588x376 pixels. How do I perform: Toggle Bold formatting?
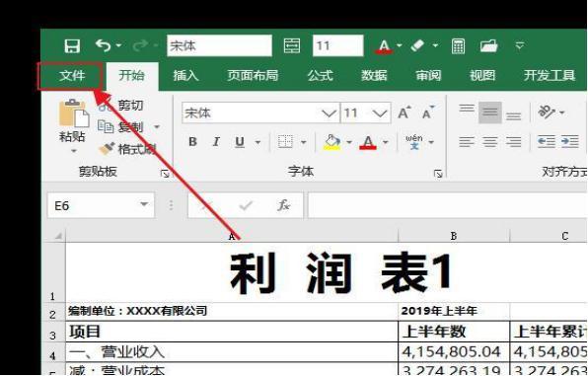click(x=192, y=142)
